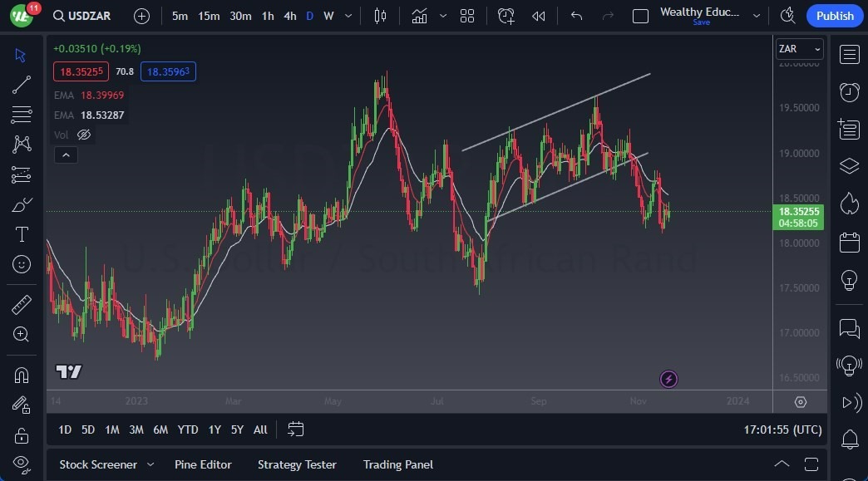Hide the Vol indicator visibility
The height and width of the screenshot is (481, 868).
coord(83,134)
